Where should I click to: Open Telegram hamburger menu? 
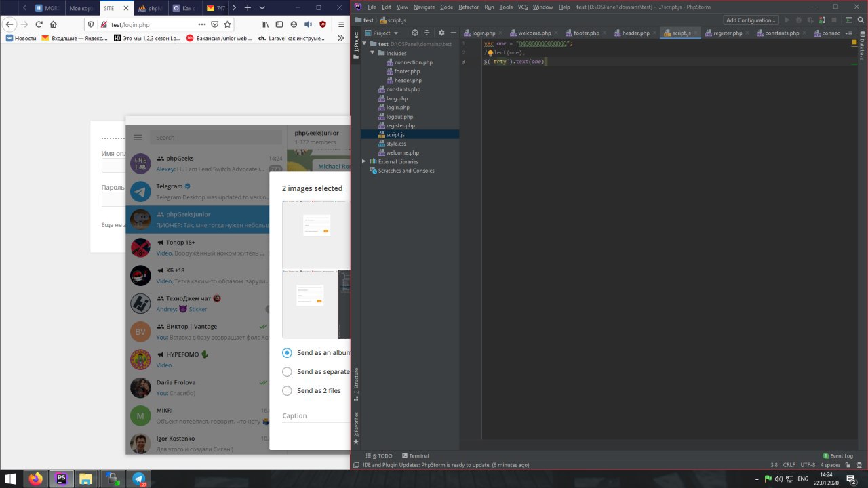pyautogui.click(x=138, y=137)
